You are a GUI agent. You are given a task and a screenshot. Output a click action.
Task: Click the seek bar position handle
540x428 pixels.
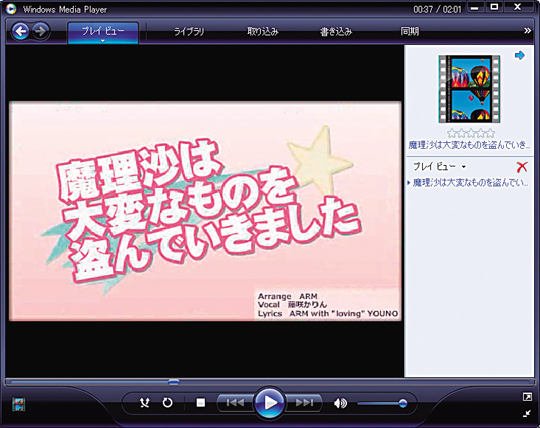point(174,382)
